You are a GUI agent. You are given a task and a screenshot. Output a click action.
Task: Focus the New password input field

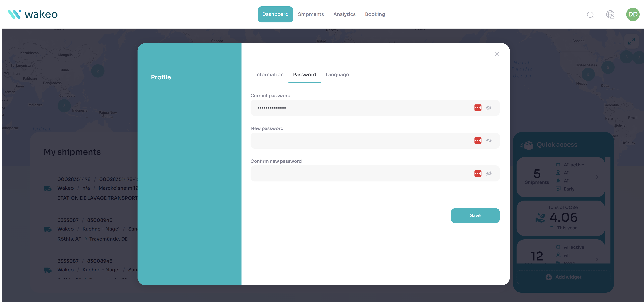(360, 140)
